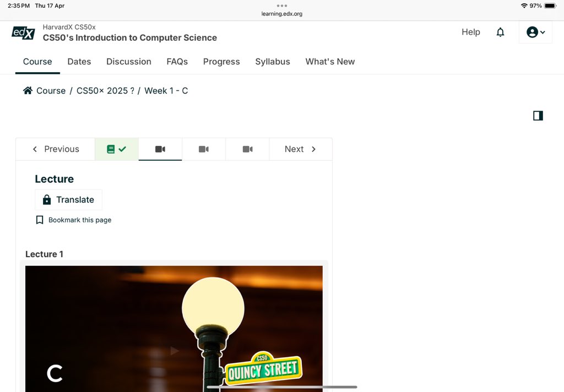The height and width of the screenshot is (392, 564).
Task: Open Week 1 - C breadcrumb link
Action: tap(166, 91)
